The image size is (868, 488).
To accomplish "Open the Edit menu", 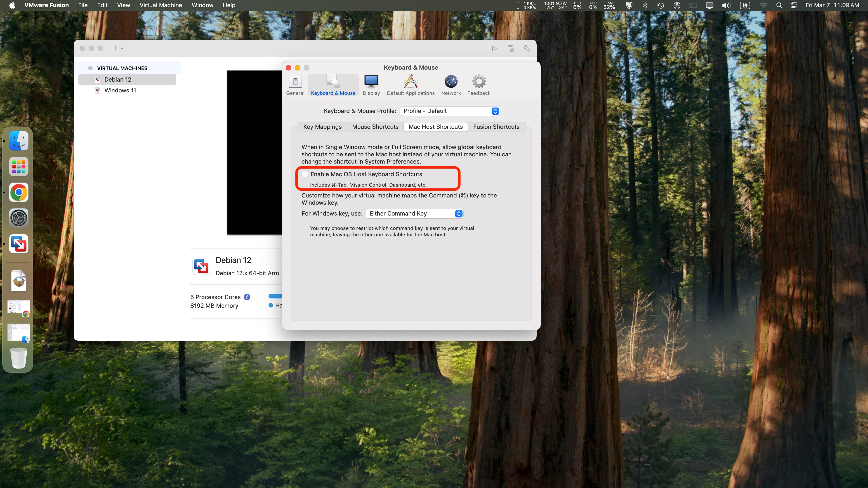I will coord(102,5).
